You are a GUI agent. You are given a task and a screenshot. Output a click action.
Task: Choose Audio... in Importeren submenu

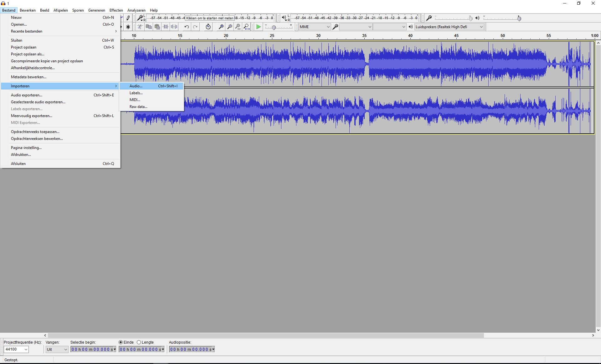coord(136,86)
